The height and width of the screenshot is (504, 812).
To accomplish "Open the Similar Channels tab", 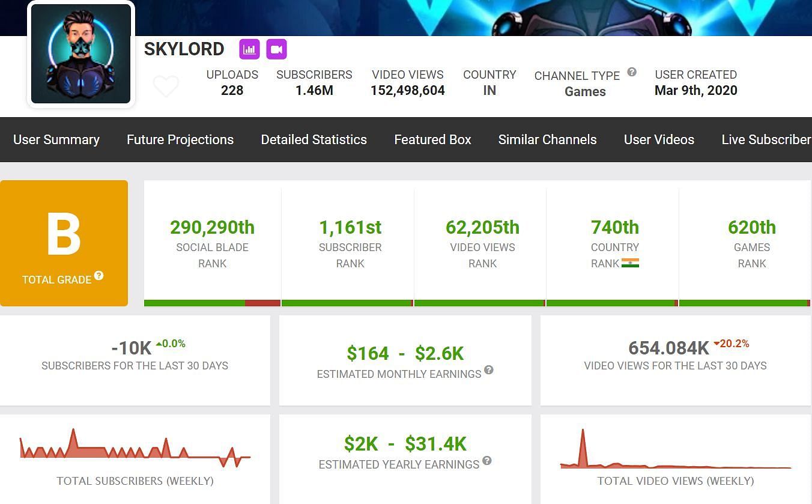I will [547, 139].
